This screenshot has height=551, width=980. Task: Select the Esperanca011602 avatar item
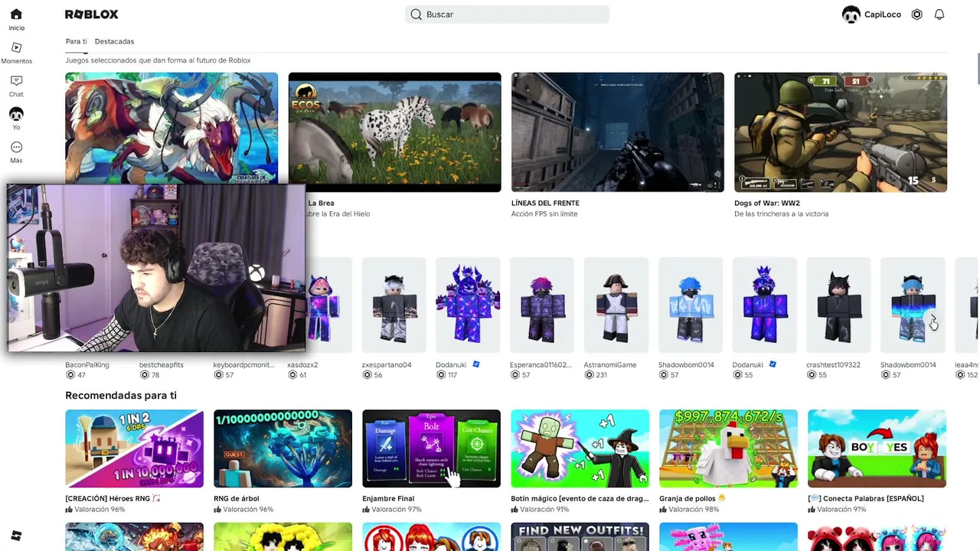click(x=542, y=306)
